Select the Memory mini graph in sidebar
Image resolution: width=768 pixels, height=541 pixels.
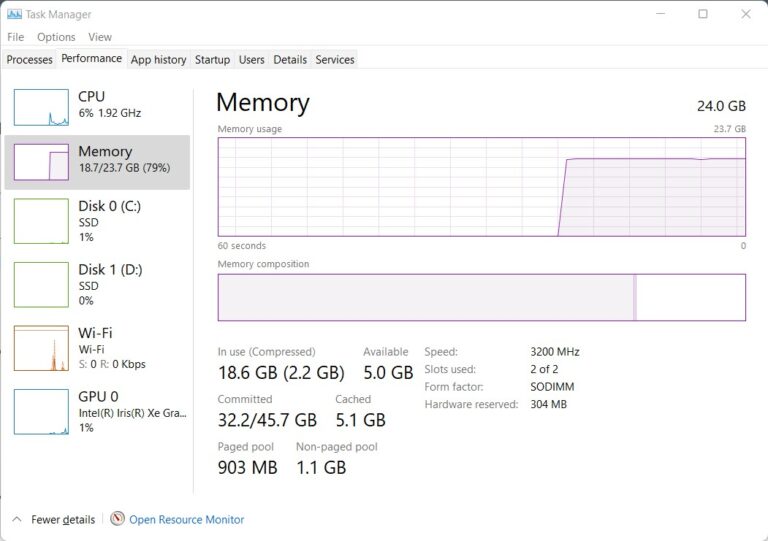tap(41, 162)
